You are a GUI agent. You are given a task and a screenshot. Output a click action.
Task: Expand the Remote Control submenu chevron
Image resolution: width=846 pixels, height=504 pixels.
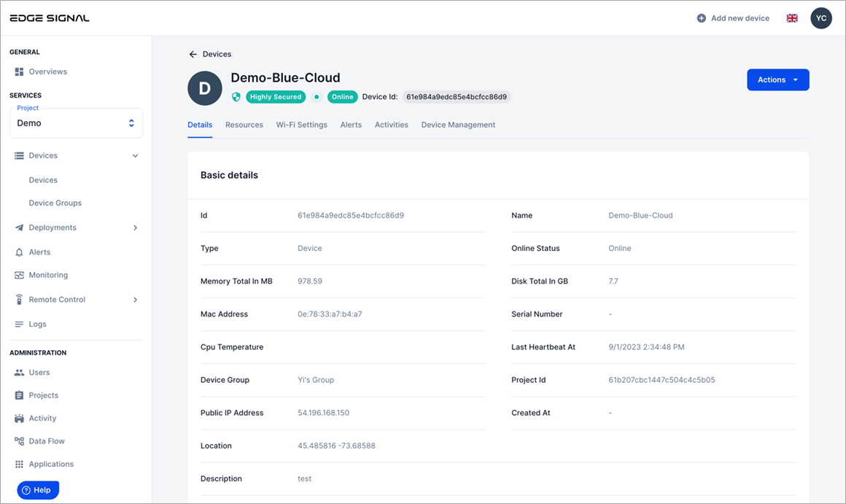point(136,300)
